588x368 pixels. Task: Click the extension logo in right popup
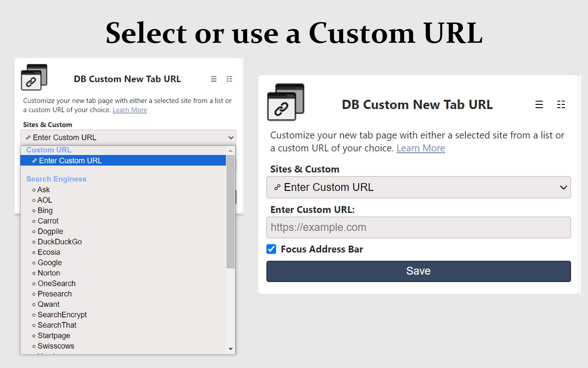coord(286,102)
